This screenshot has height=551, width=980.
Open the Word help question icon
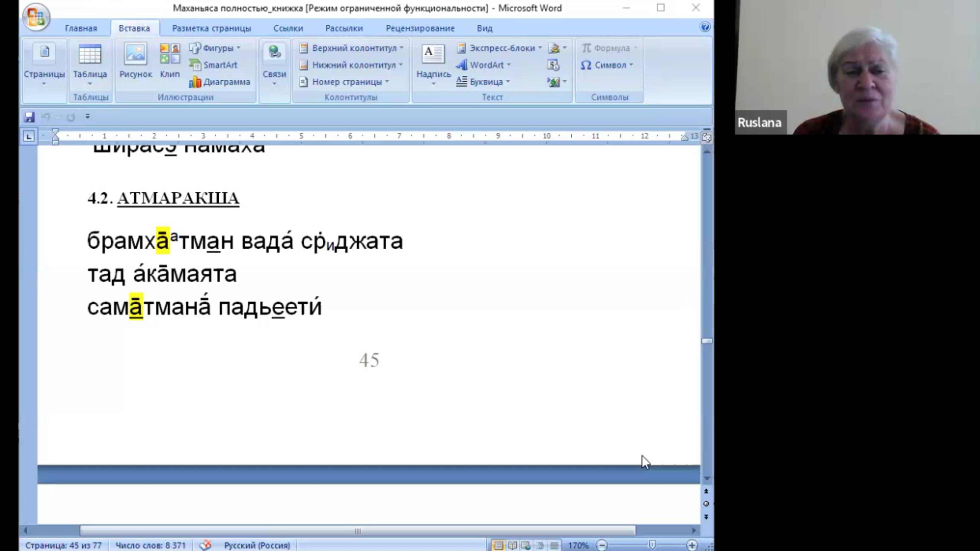tap(705, 27)
